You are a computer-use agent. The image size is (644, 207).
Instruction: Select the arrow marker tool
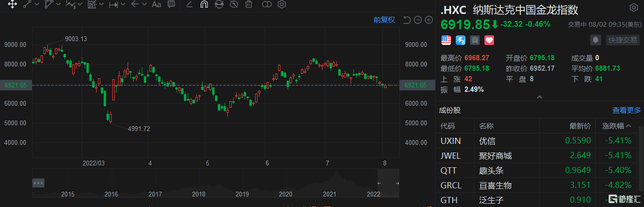click(x=135, y=5)
